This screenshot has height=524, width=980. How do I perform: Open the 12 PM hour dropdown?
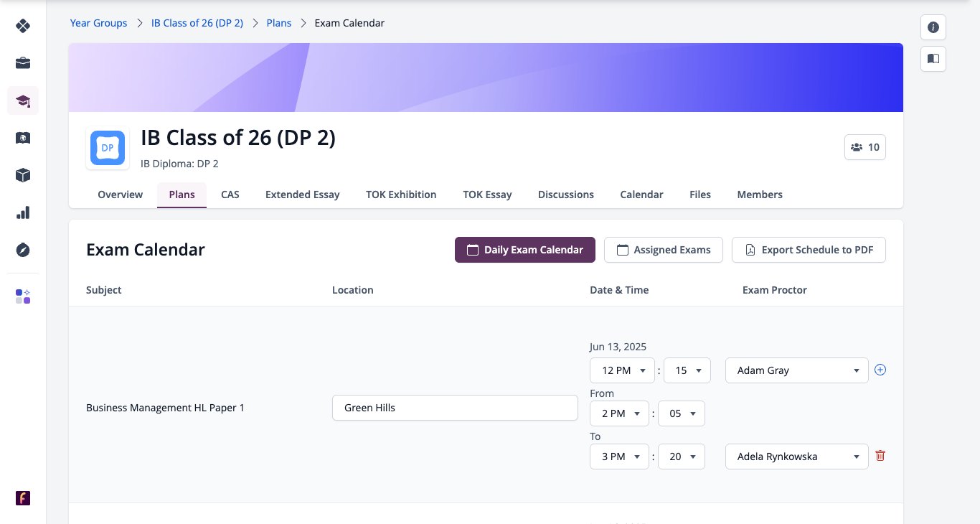(622, 370)
